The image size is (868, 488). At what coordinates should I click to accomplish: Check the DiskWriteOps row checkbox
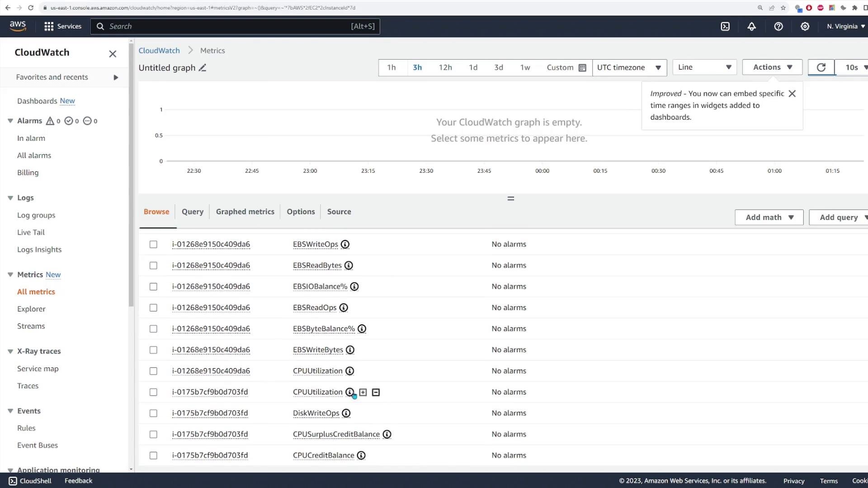pos(153,413)
